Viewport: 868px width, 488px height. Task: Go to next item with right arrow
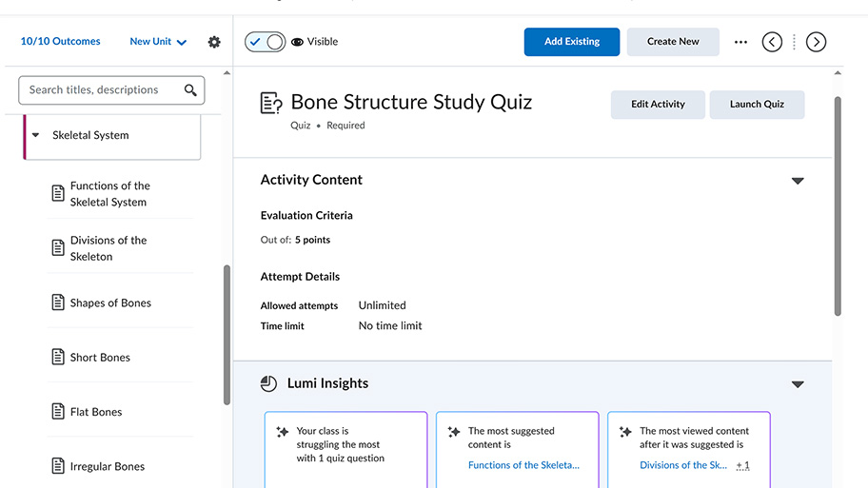click(x=816, y=42)
